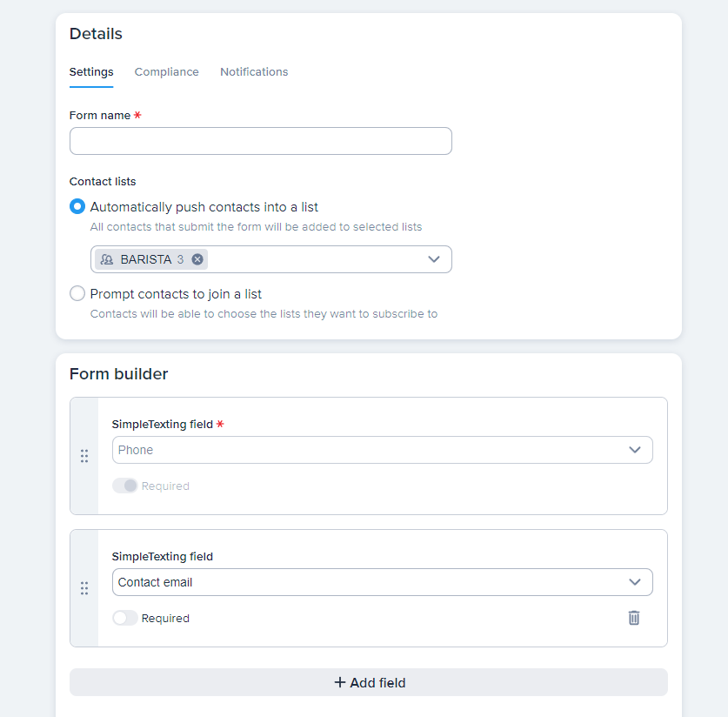The height and width of the screenshot is (717, 728).
Task: Open the Notifications tab
Action: (254, 71)
